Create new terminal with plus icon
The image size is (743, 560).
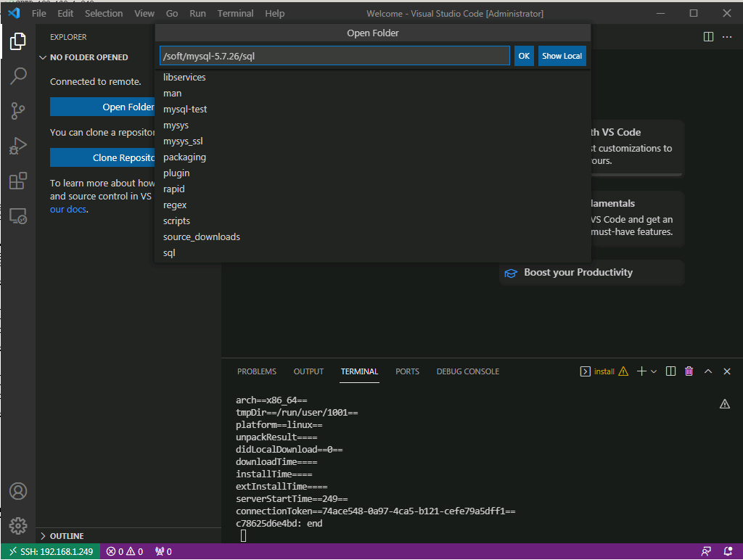click(x=641, y=371)
